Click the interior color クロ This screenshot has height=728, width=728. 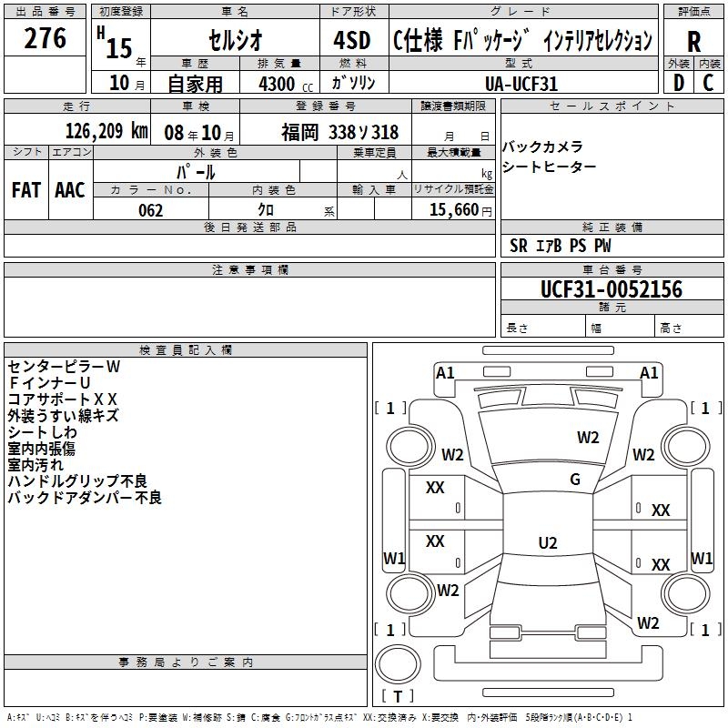pyautogui.click(x=266, y=210)
